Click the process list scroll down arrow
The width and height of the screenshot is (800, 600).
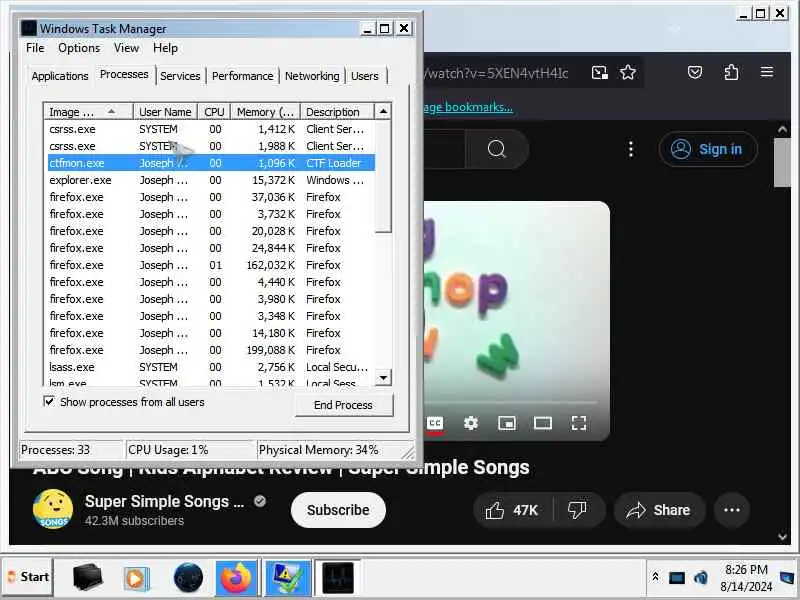(383, 378)
